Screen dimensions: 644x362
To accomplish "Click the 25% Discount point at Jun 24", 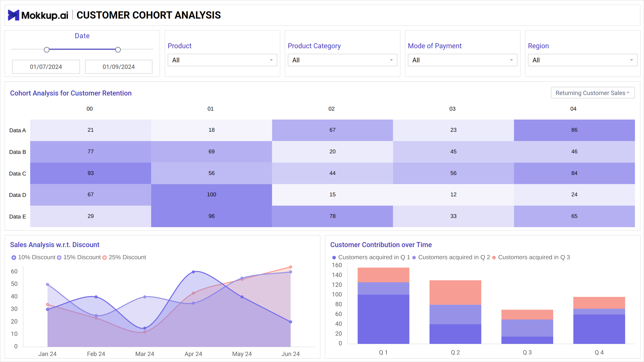I will pos(291,267).
